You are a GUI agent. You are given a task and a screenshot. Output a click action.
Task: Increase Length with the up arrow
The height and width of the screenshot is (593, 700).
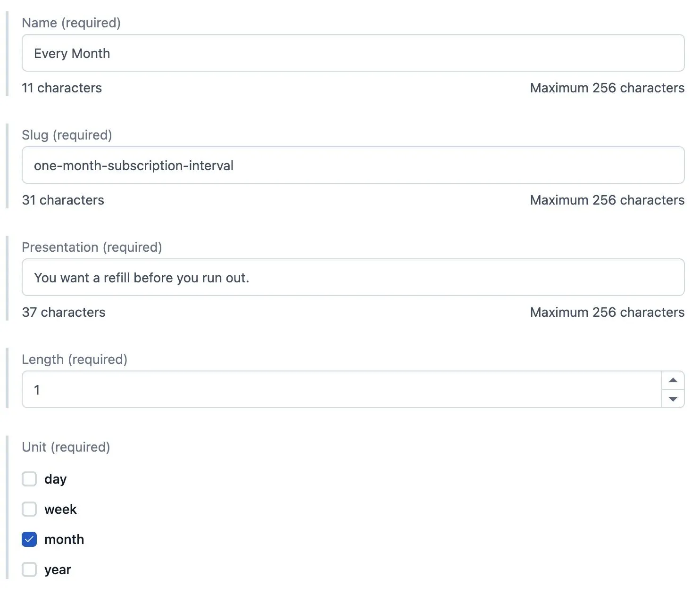tap(673, 380)
